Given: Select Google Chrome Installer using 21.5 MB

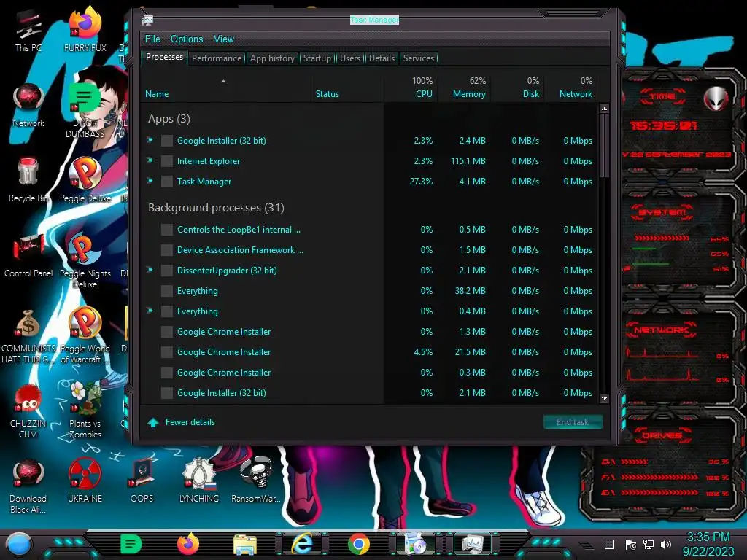Looking at the screenshot, I should [x=368, y=352].
